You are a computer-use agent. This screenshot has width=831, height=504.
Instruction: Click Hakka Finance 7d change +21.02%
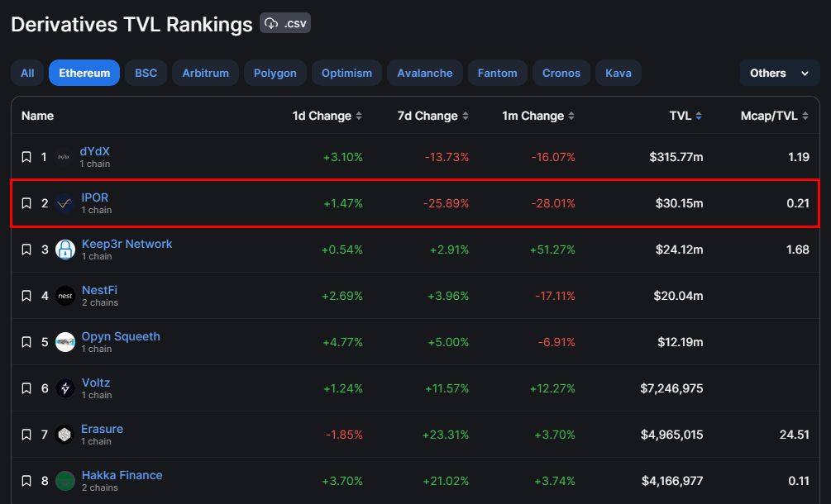tap(446, 481)
